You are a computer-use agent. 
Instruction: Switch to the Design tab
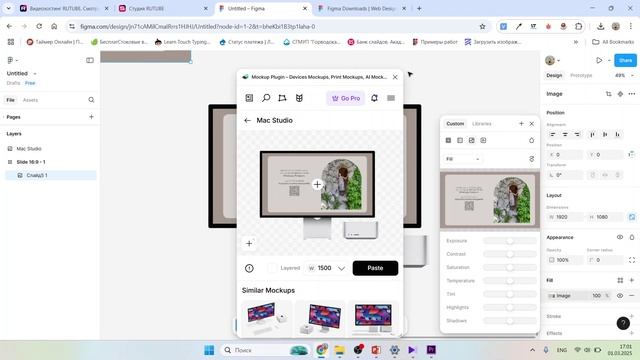click(554, 76)
